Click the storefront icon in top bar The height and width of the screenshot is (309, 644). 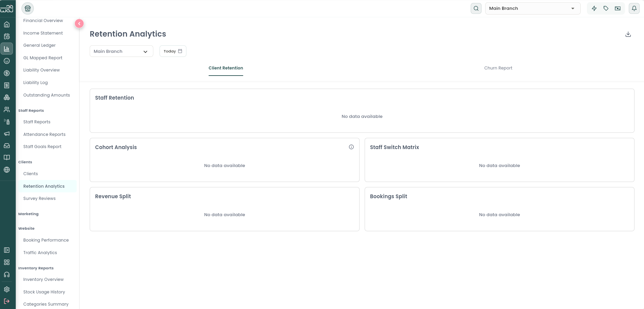tap(28, 8)
